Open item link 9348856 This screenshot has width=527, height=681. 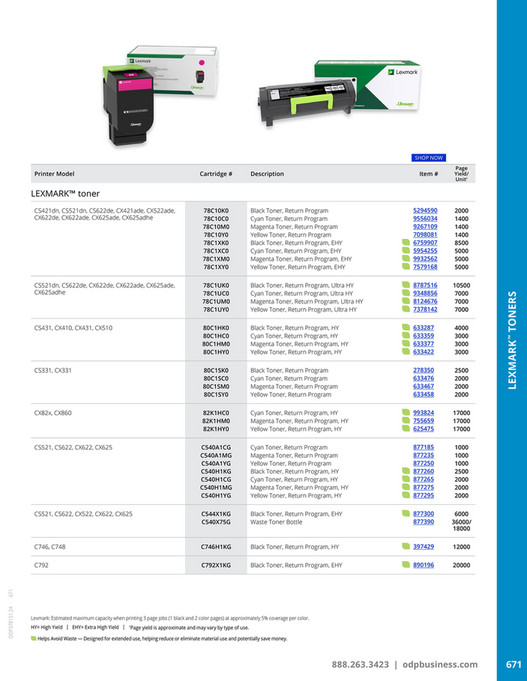point(425,293)
